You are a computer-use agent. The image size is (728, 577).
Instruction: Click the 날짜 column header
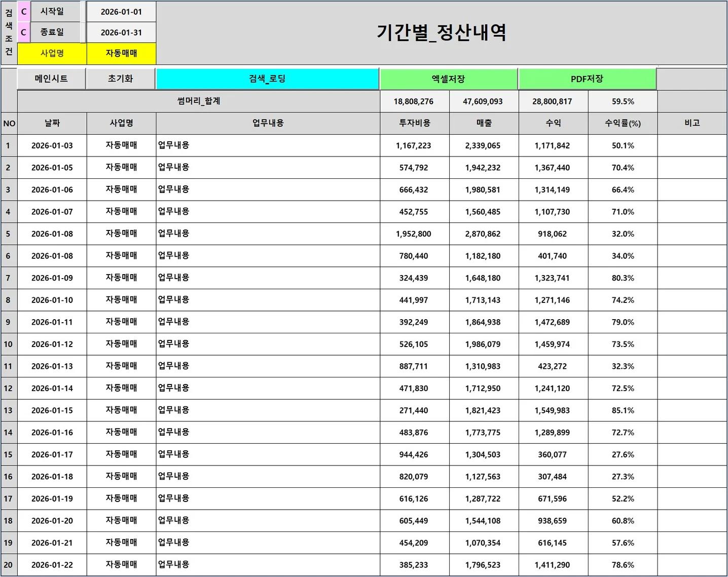pyautogui.click(x=53, y=123)
